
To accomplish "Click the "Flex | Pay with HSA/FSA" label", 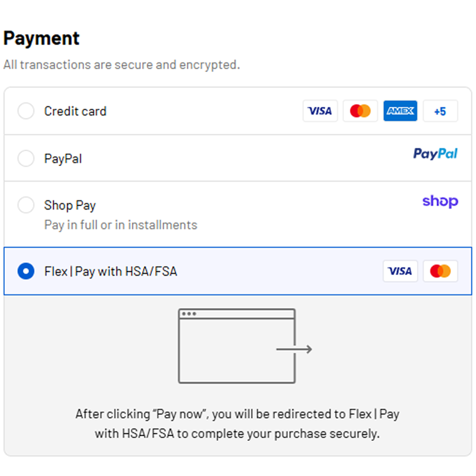I will point(111,271).
